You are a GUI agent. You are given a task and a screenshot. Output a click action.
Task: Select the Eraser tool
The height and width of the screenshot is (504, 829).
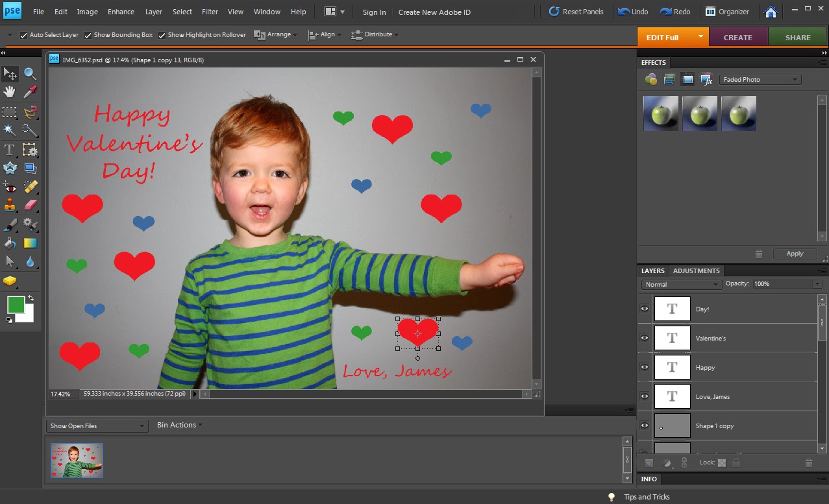click(x=30, y=205)
